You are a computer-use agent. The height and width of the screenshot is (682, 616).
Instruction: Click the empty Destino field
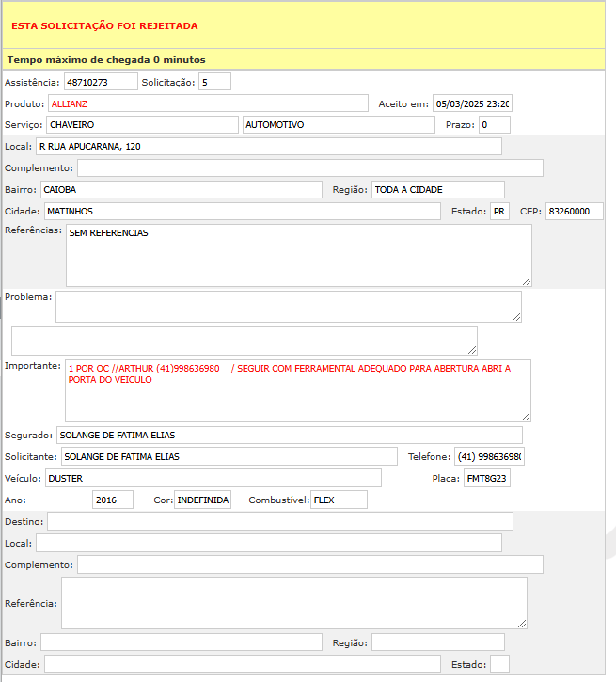point(279,521)
